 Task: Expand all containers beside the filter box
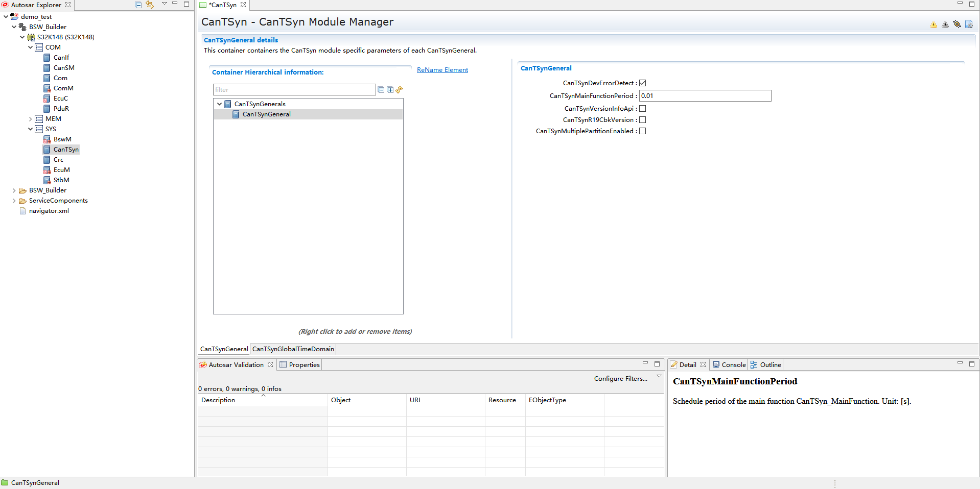pos(390,90)
